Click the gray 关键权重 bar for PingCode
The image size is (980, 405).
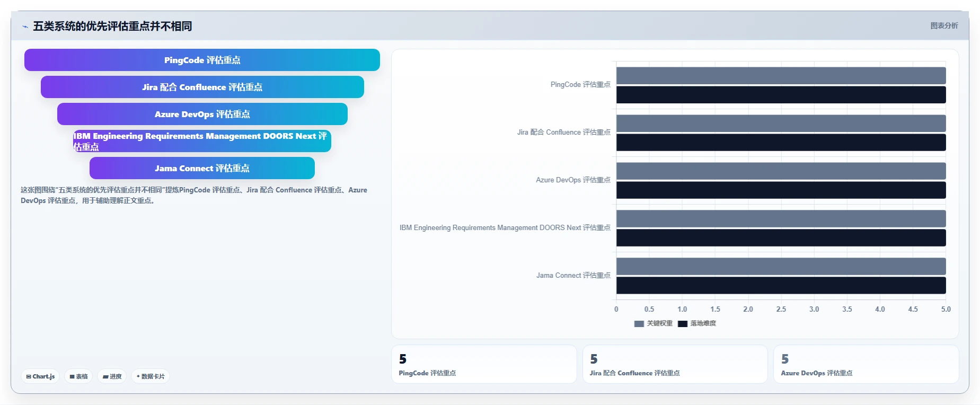781,75
